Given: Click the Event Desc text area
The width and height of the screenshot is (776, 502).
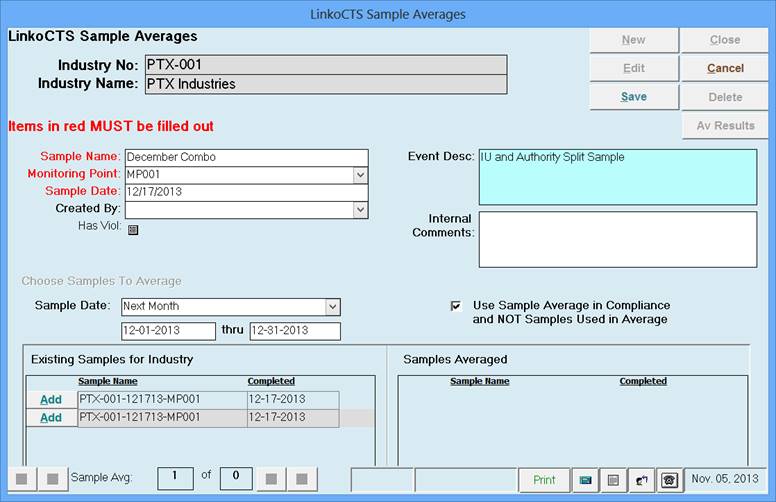Looking at the screenshot, I should click(618, 177).
